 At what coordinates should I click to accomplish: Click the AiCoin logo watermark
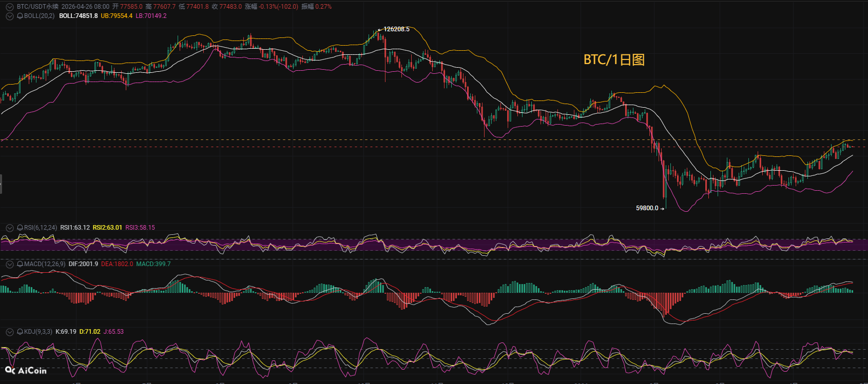[26, 370]
